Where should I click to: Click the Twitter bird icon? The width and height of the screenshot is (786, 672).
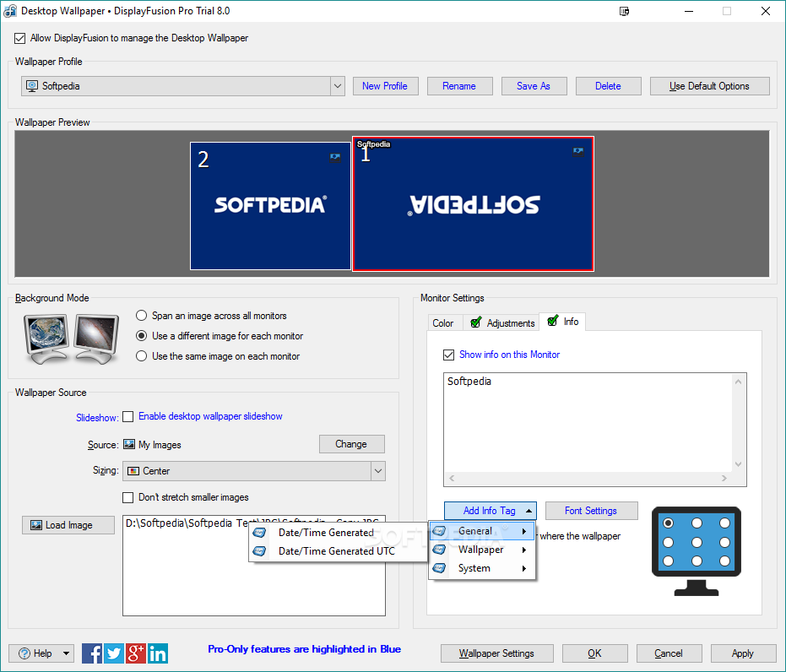[x=114, y=653]
